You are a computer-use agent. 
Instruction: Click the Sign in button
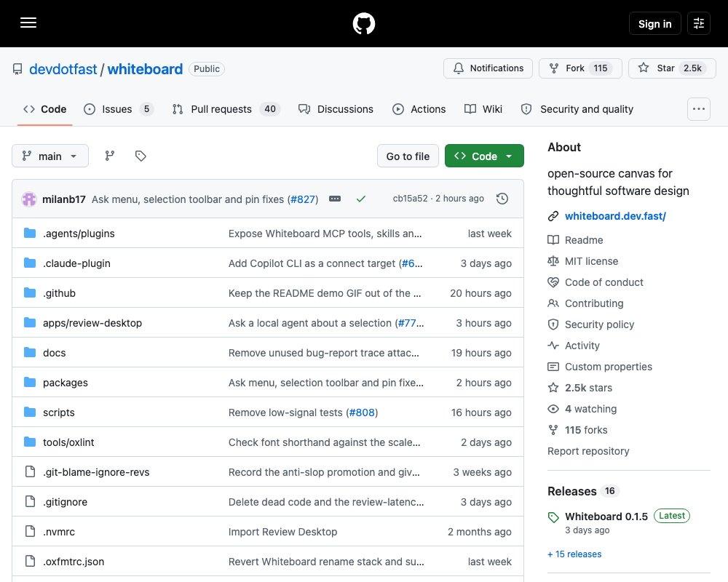(x=654, y=24)
